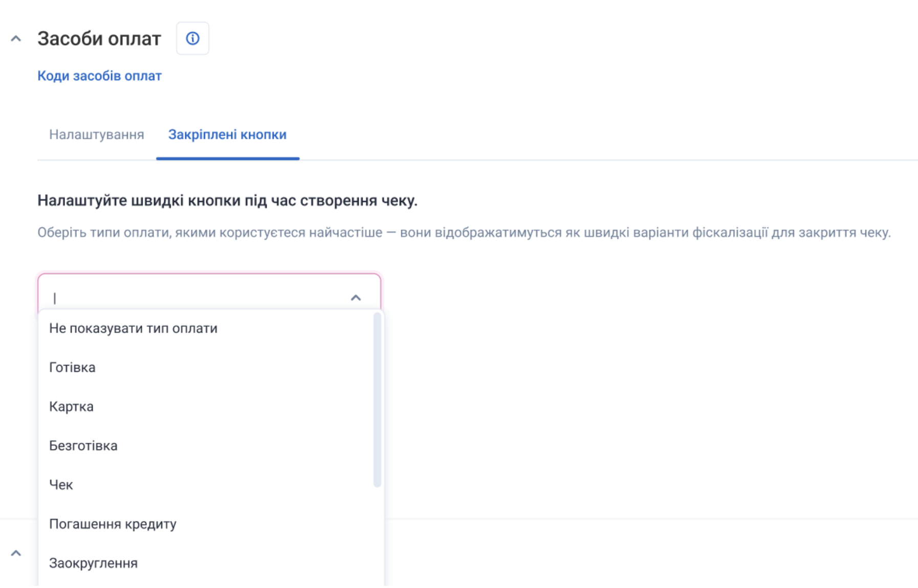Choose Не показувати тип оплати option
Image resolution: width=918 pixels, height=588 pixels.
click(x=133, y=328)
